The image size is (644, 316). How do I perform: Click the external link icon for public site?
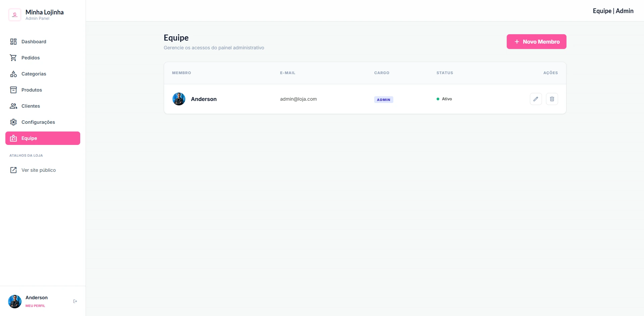(13, 170)
